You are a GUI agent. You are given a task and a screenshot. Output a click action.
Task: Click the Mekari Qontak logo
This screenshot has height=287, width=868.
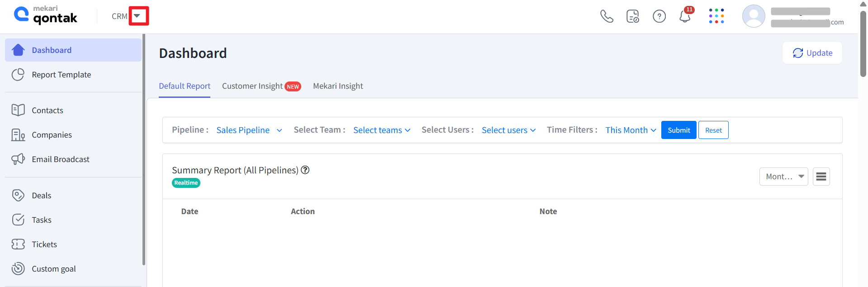46,15
